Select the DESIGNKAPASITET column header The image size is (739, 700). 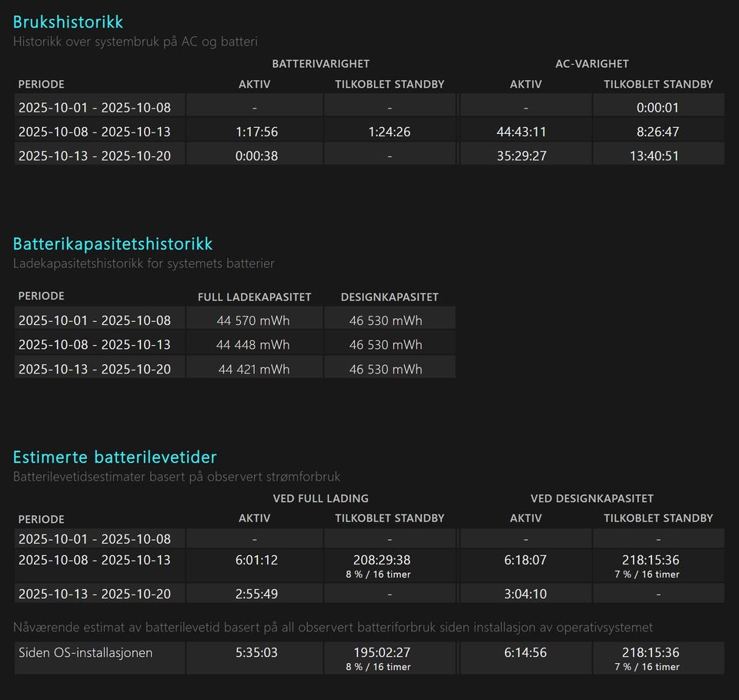[390, 297]
